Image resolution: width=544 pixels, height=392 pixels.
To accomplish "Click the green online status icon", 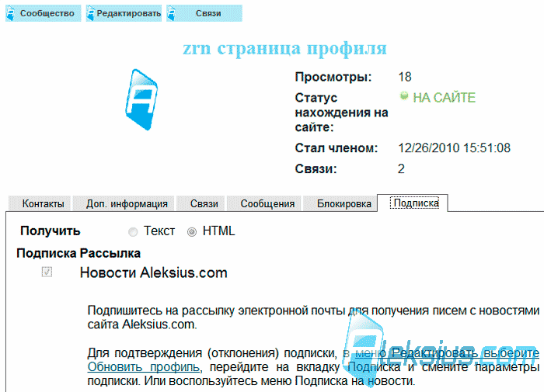I will 404,95.
